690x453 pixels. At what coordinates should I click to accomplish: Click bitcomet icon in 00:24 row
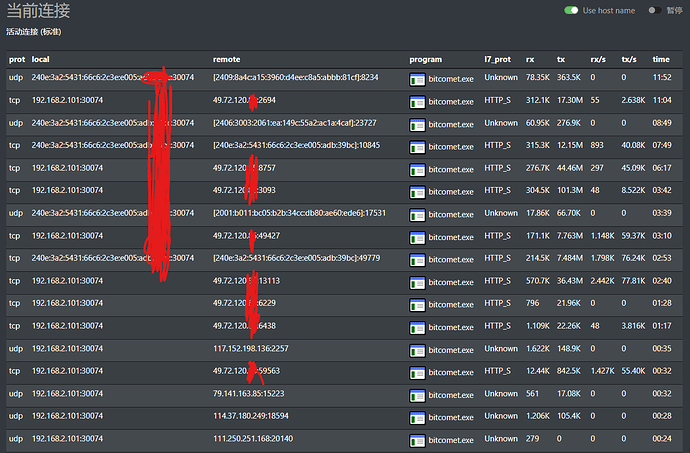click(417, 440)
